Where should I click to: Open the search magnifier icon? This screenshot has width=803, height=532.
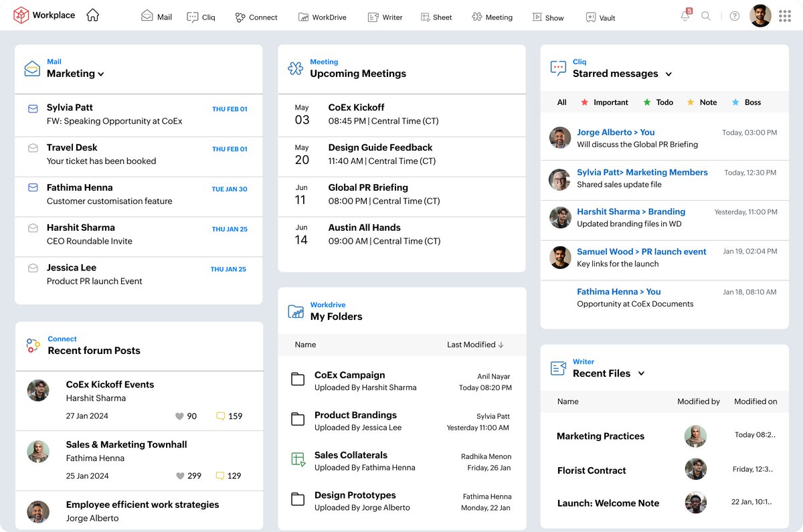pyautogui.click(x=706, y=16)
